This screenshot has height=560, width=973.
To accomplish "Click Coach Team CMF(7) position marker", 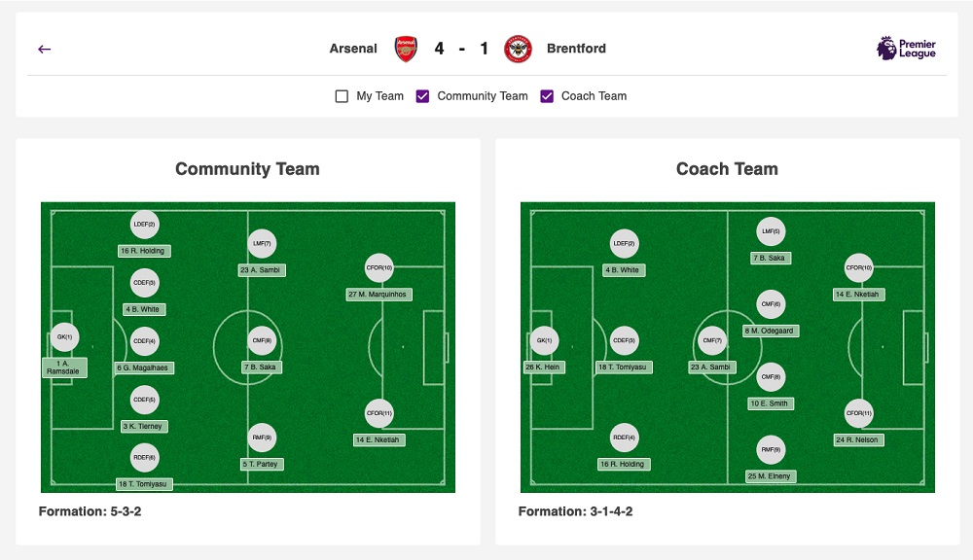I will tap(712, 341).
